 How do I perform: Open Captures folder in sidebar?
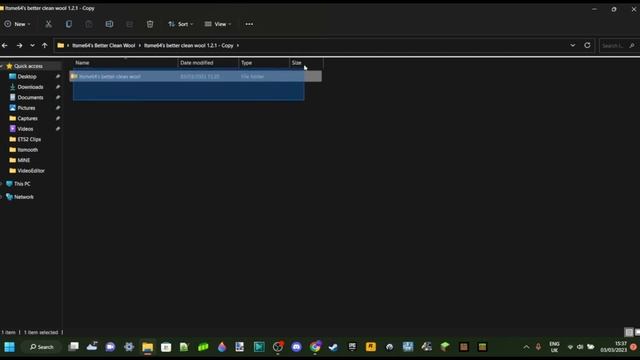27,118
